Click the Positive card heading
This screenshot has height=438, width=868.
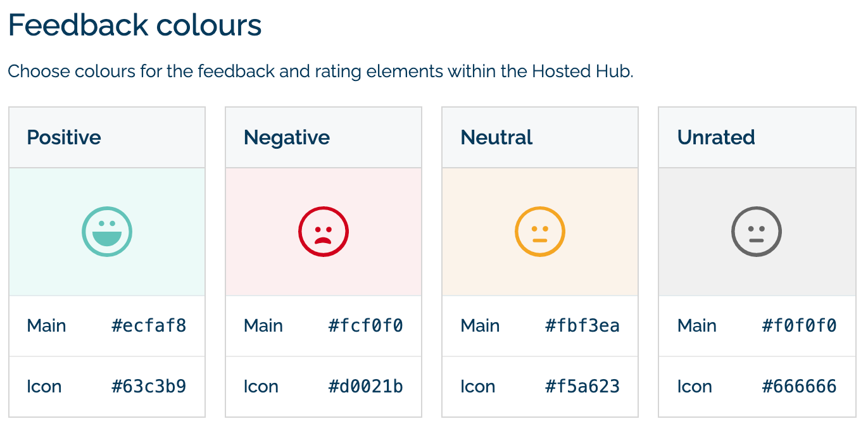click(x=64, y=137)
